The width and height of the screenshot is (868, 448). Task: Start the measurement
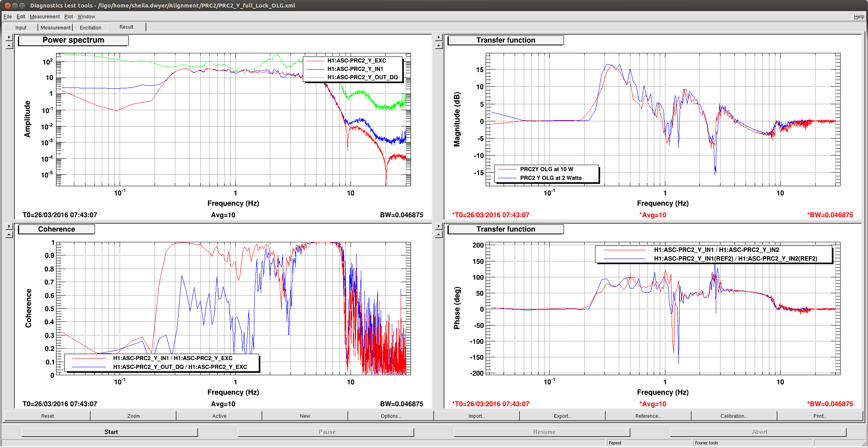coord(110,432)
